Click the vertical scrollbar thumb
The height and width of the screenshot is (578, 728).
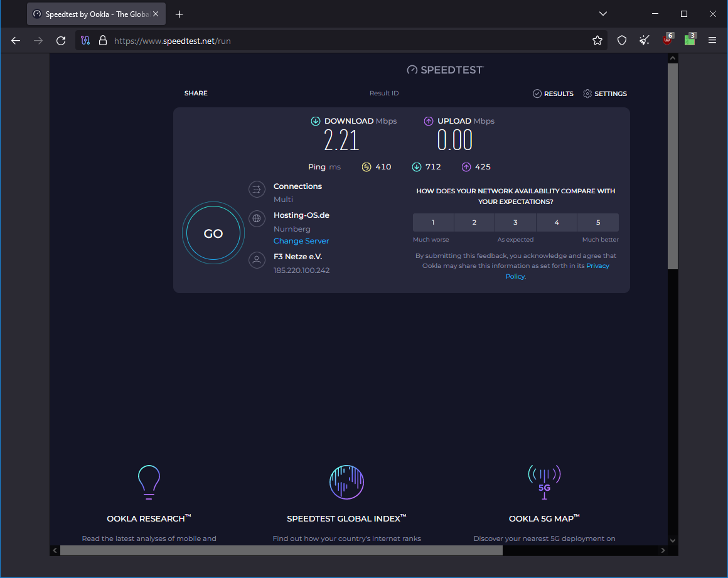click(x=672, y=166)
